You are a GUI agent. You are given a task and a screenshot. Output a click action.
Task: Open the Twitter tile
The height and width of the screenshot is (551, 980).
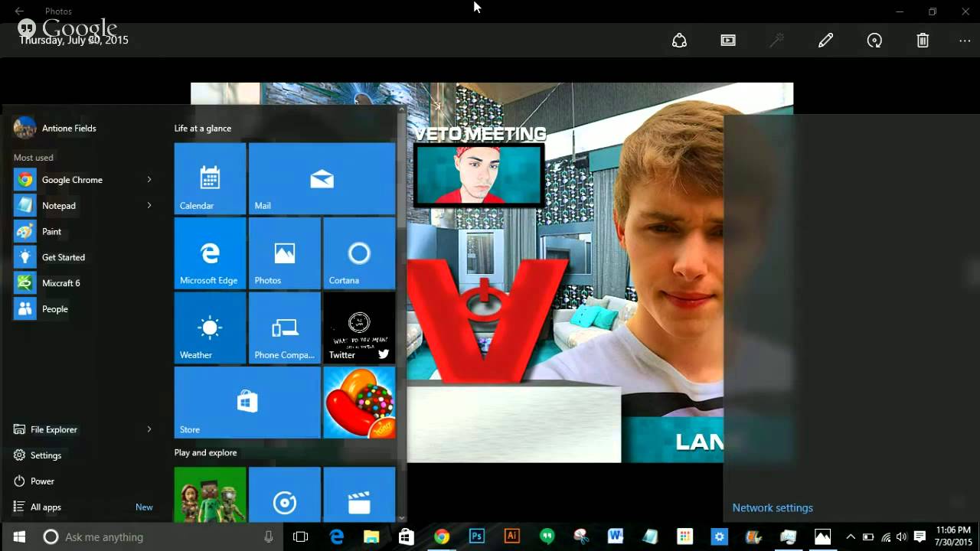click(x=359, y=328)
